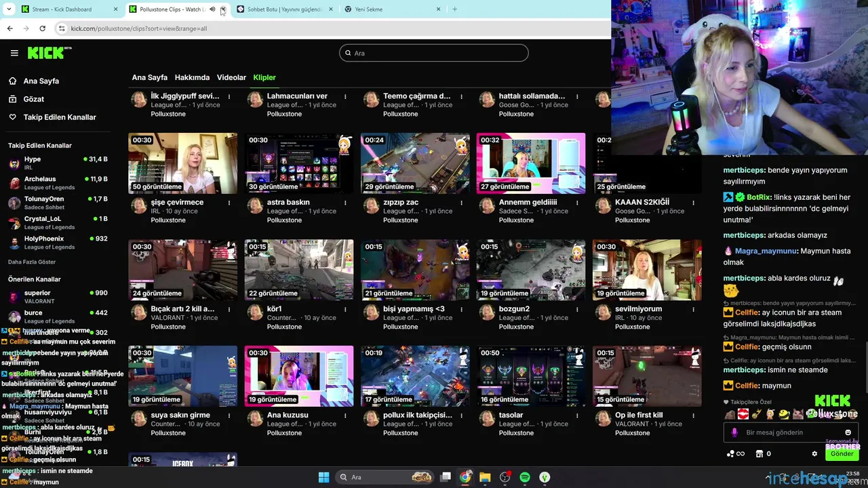This screenshot has height=488, width=868.
Task: Open options menu for 'zıpzıp zac' clip
Action: point(461,203)
